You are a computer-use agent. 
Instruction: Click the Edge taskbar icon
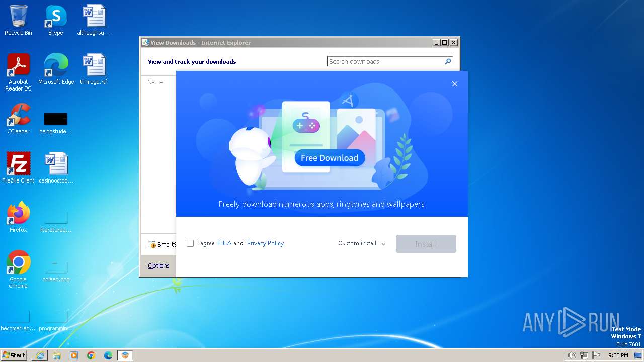tap(108, 355)
